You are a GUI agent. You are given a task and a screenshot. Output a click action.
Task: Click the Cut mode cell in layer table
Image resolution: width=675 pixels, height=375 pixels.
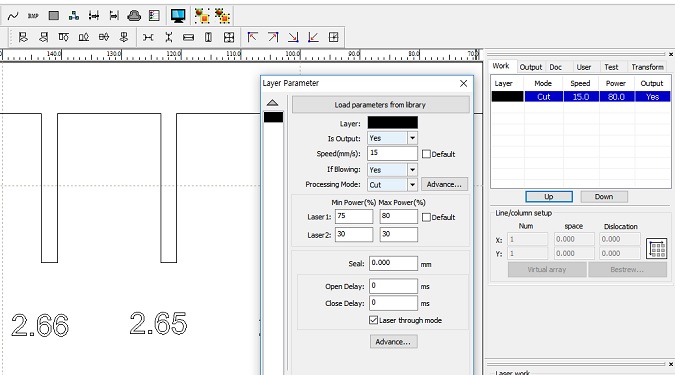tap(544, 97)
